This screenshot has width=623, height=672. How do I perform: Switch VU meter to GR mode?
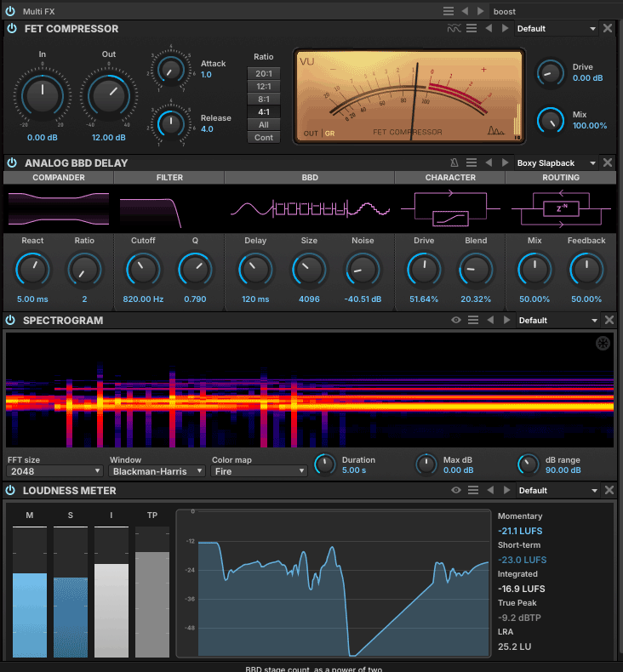point(329,134)
